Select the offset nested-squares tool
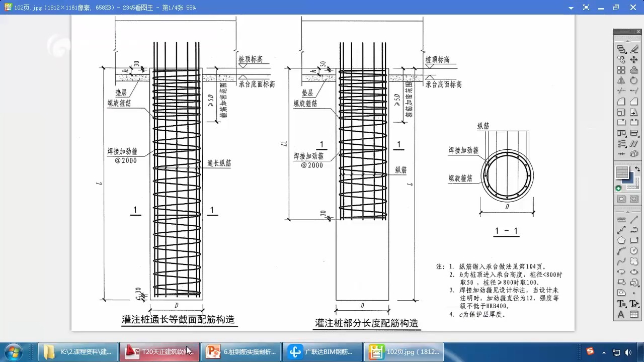Screen dimensions: 644x362 621,112
